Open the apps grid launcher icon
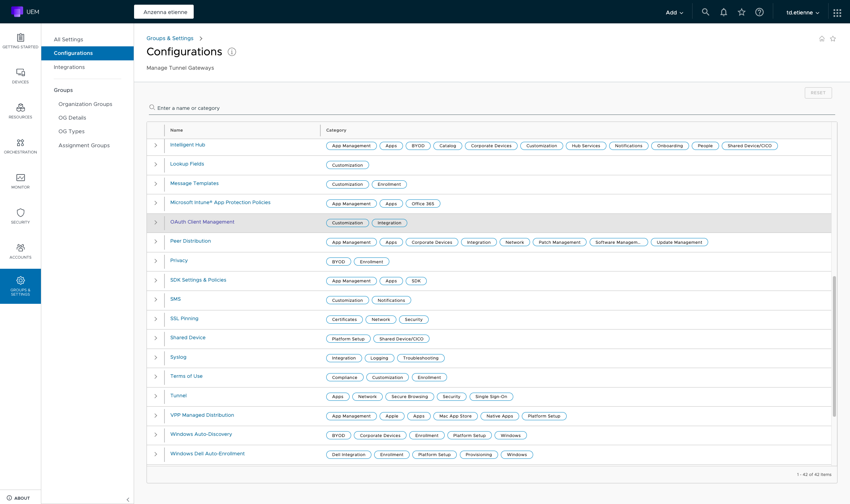The width and height of the screenshot is (850, 504). click(x=837, y=13)
